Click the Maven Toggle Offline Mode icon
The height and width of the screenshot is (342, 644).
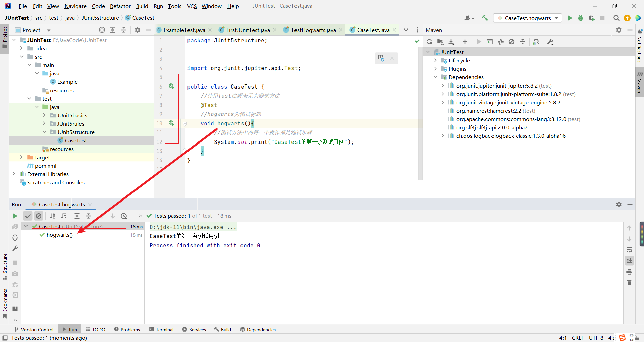click(501, 42)
